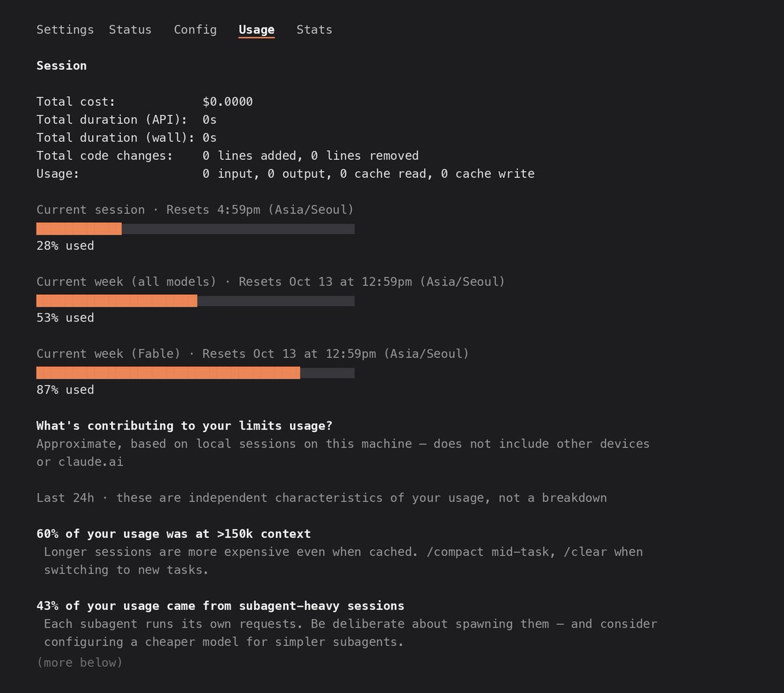The image size is (784, 693).
Task: Click the '53% used' text
Action: (x=65, y=318)
